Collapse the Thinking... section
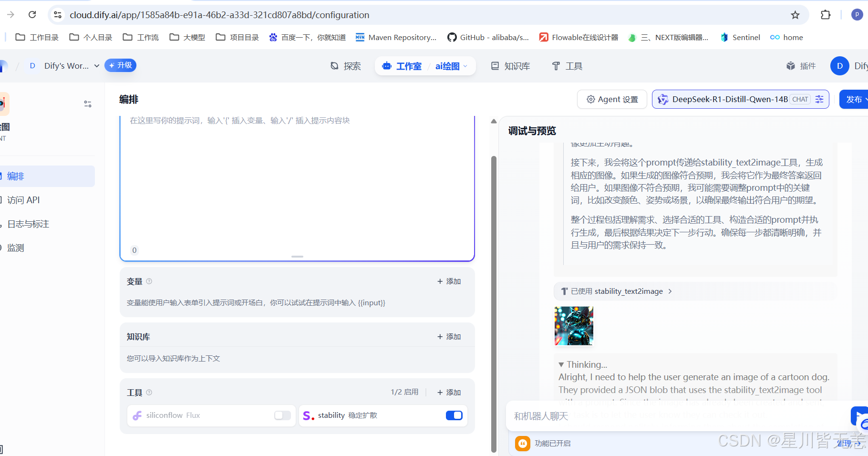 583,364
